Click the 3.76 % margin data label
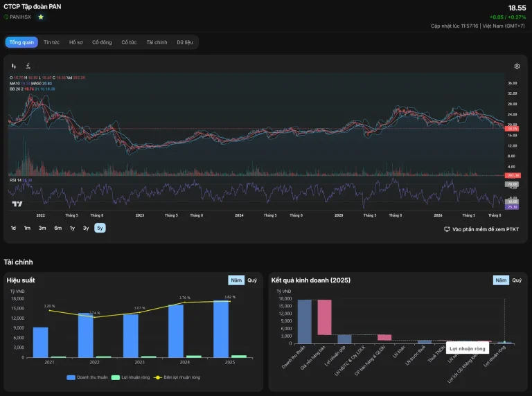The image size is (532, 396). tap(184, 298)
